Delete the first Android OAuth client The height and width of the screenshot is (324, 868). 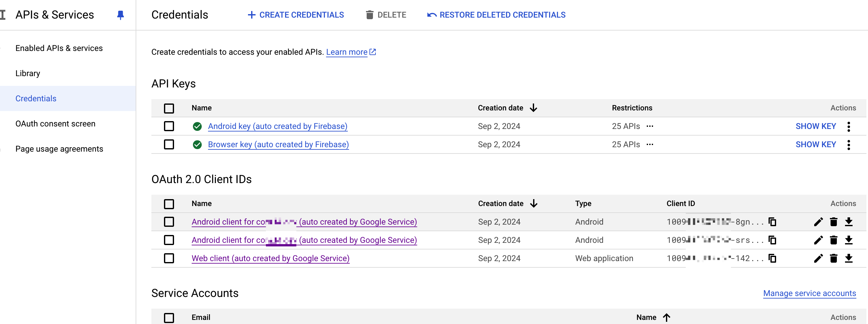pos(833,222)
